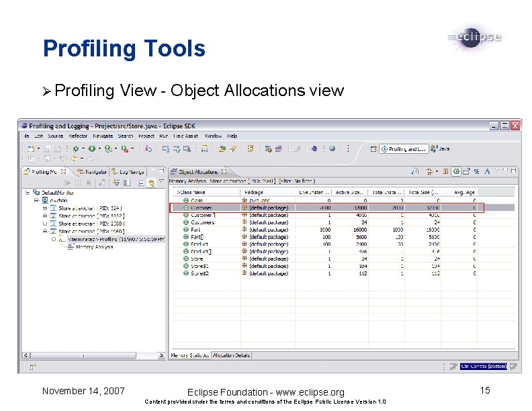Click the External Tools toolbar icon
Viewport: 532px width, 411px height.
pyautogui.click(x=124, y=148)
